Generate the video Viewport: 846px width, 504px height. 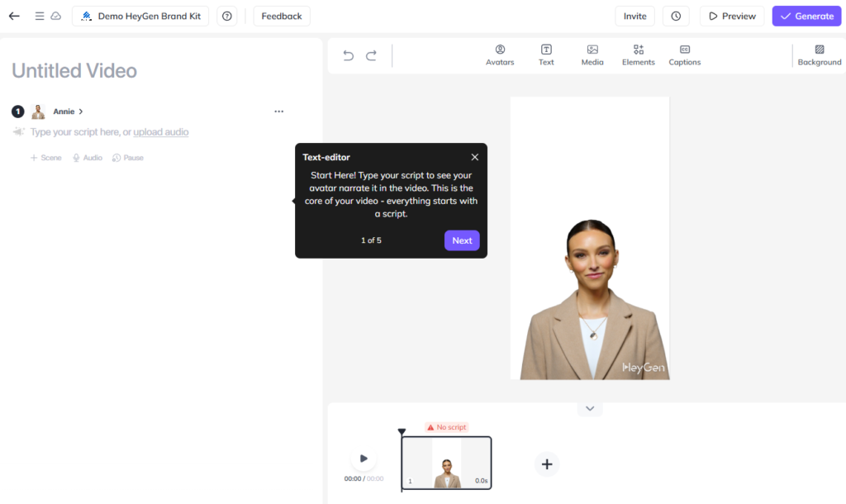[806, 17]
